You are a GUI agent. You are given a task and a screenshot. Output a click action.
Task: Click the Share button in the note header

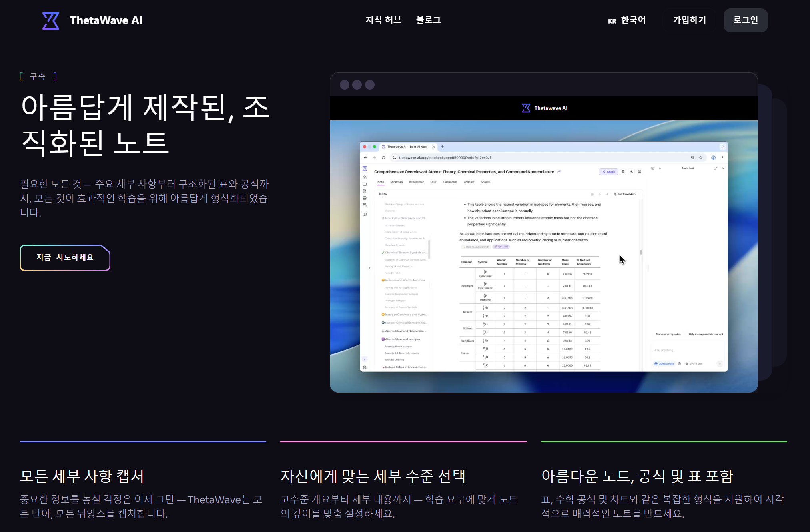click(608, 172)
